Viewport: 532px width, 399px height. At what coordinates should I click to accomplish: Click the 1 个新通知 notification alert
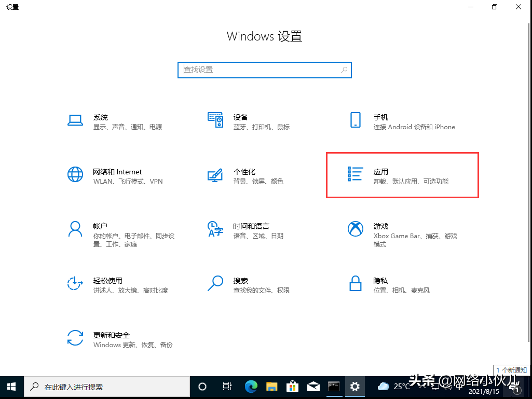click(x=511, y=370)
